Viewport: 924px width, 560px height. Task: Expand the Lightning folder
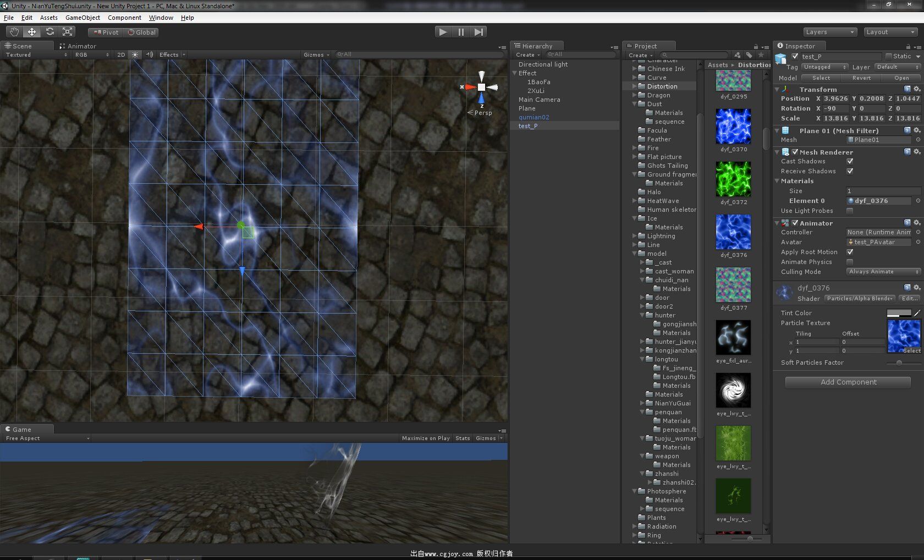point(634,236)
